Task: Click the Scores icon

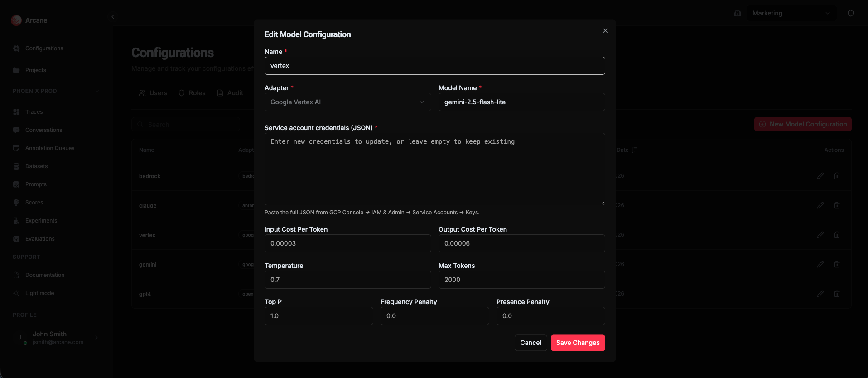Action: pyautogui.click(x=16, y=203)
